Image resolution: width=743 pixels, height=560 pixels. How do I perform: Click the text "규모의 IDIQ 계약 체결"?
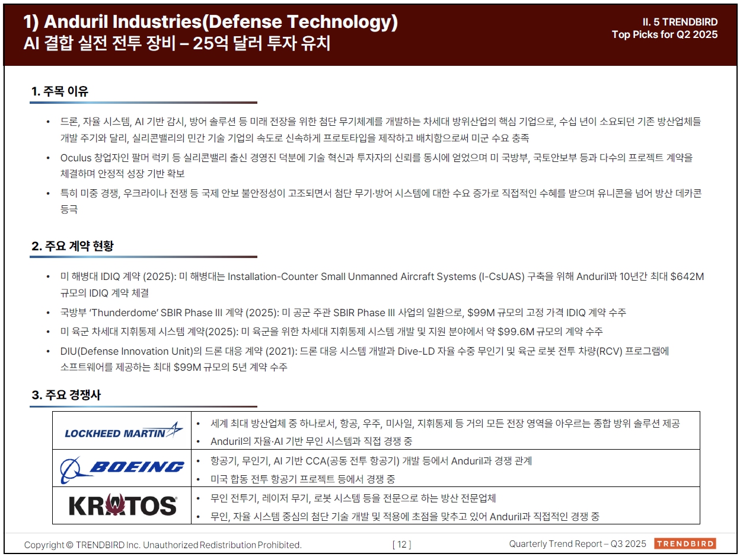(x=104, y=293)
